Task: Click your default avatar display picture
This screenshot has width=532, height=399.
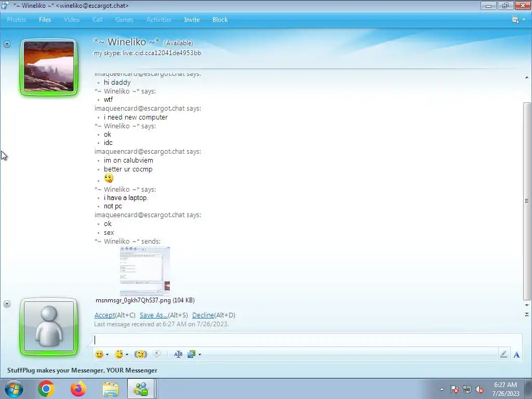Action: tap(49, 326)
